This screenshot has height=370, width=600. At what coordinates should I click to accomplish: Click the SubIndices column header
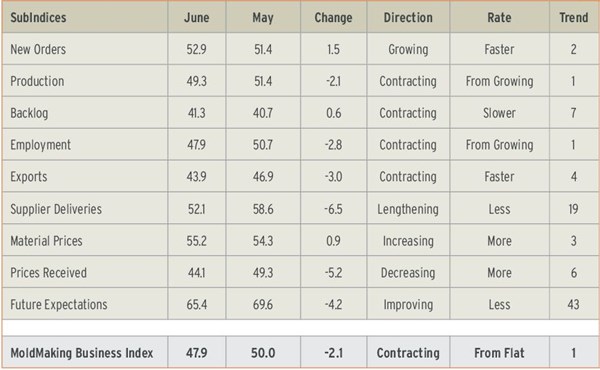pos(38,18)
